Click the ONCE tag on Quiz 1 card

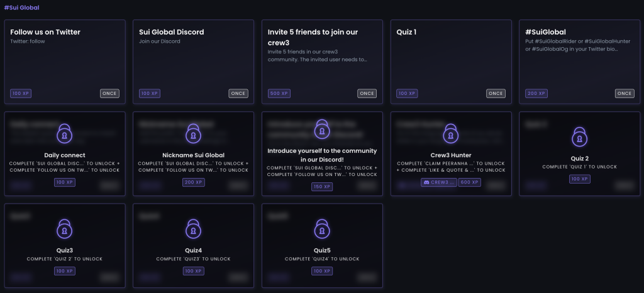click(x=496, y=94)
